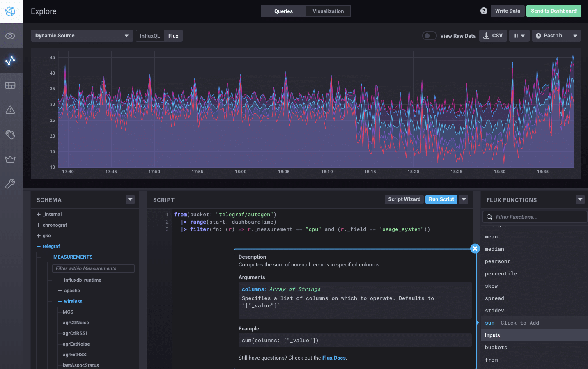Open the Dashboards grid icon in sidebar
This screenshot has width=588, height=369.
(x=10, y=85)
